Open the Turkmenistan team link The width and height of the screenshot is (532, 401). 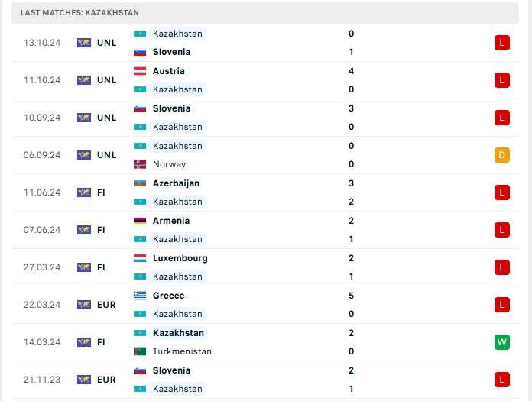[x=182, y=351]
